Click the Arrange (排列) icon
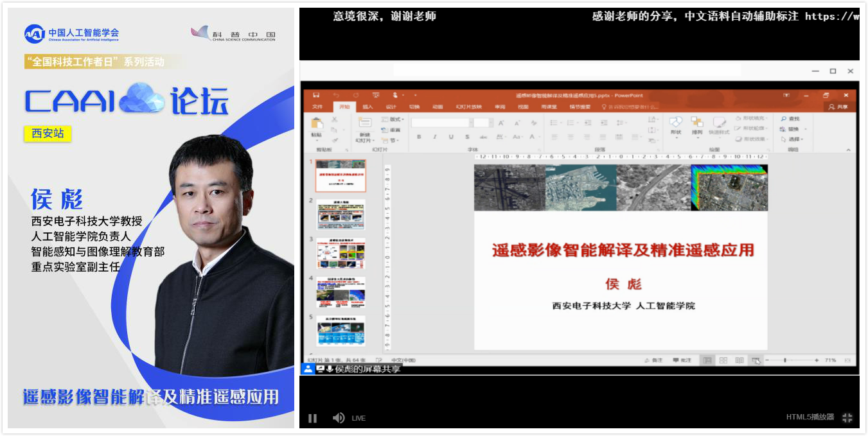Screen dimensions: 868x436 click(x=697, y=122)
